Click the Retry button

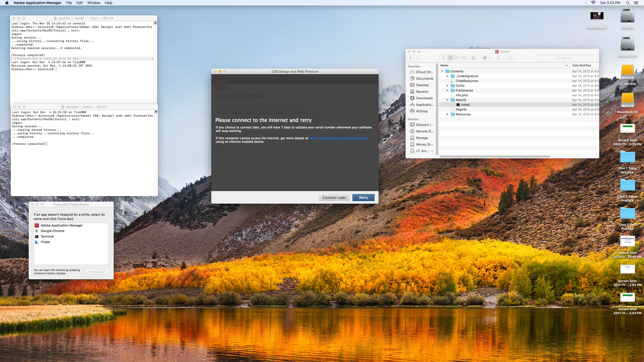363,198
